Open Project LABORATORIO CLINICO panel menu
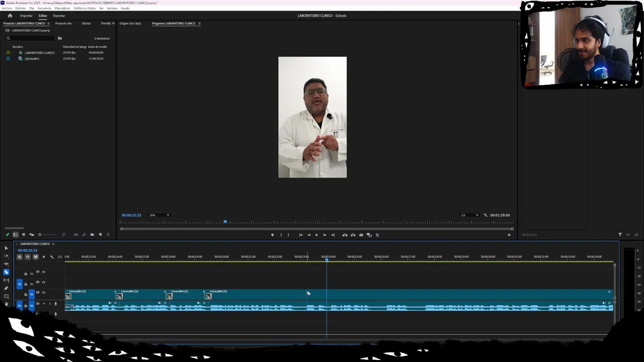The image size is (644, 362). 48,24
